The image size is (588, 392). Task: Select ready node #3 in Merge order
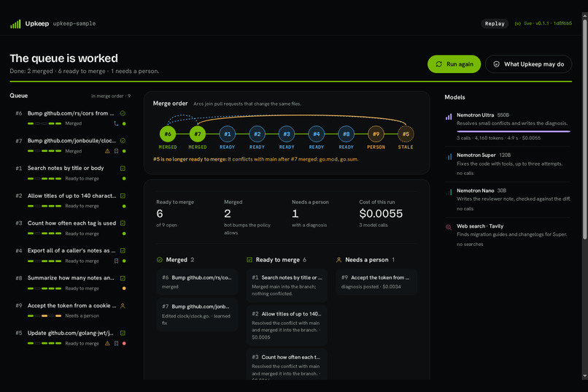[x=287, y=134]
